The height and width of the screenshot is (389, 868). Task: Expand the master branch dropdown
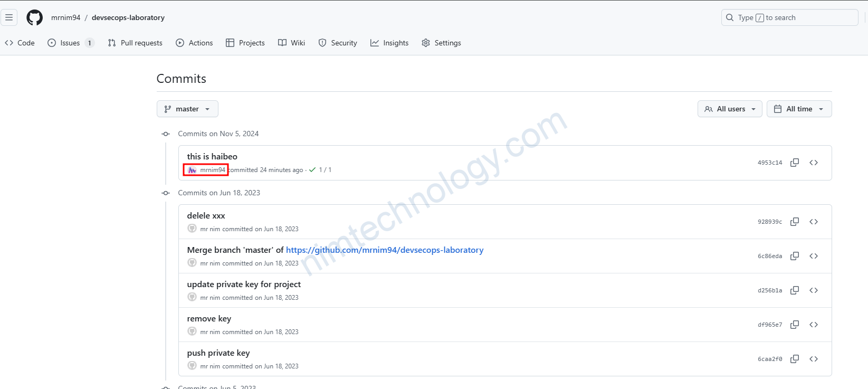click(x=187, y=109)
